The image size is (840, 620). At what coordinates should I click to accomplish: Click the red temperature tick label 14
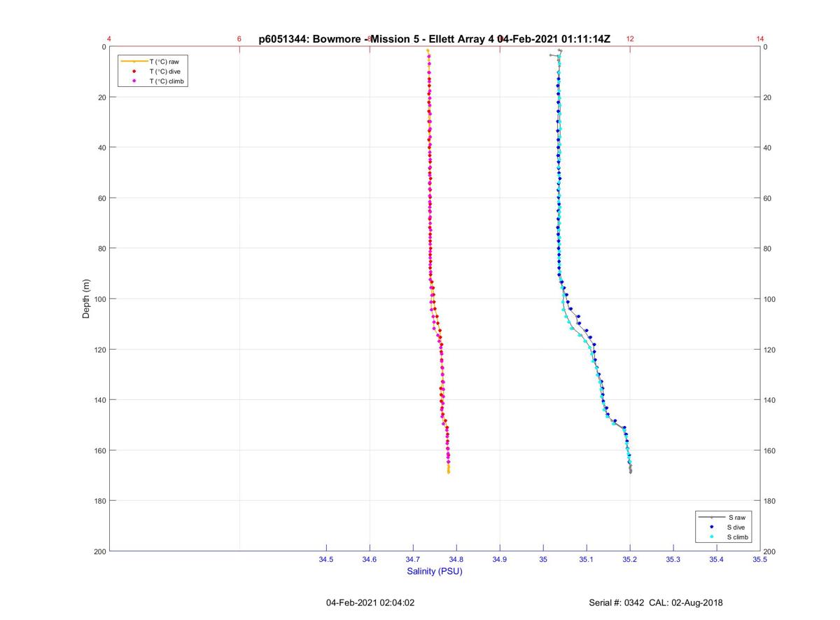coord(760,39)
